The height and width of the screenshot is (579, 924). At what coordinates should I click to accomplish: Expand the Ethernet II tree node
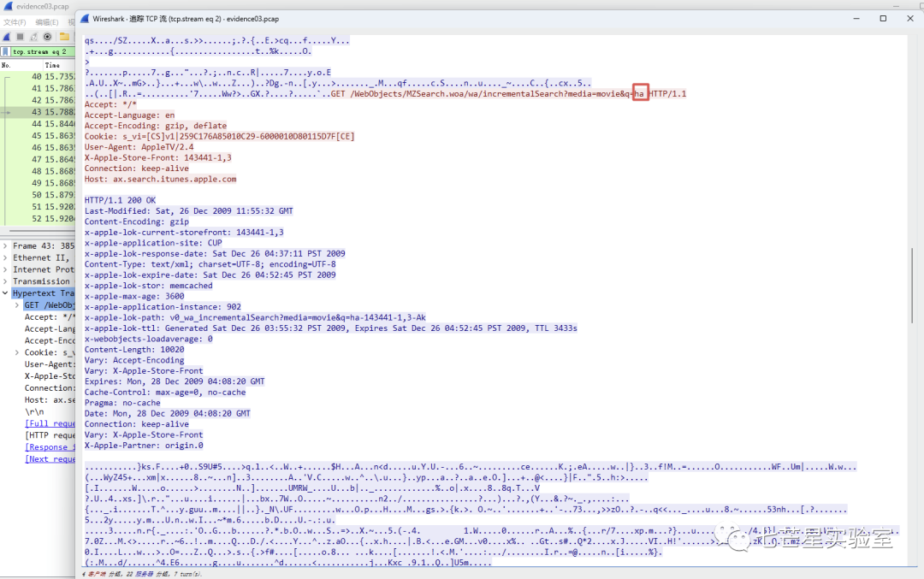click(5, 257)
